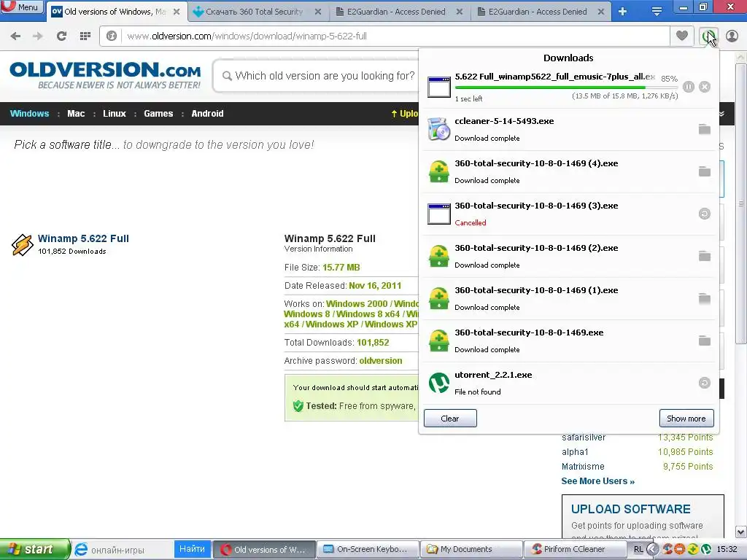The width and height of the screenshot is (747, 560).
Task: Select Mac in site navigation
Action: (76, 114)
